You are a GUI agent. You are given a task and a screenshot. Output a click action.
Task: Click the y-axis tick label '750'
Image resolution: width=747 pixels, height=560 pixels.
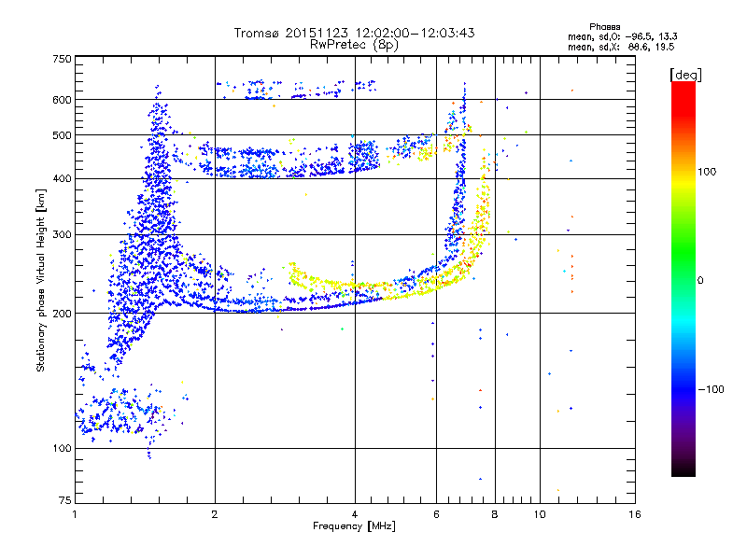[x=62, y=59]
